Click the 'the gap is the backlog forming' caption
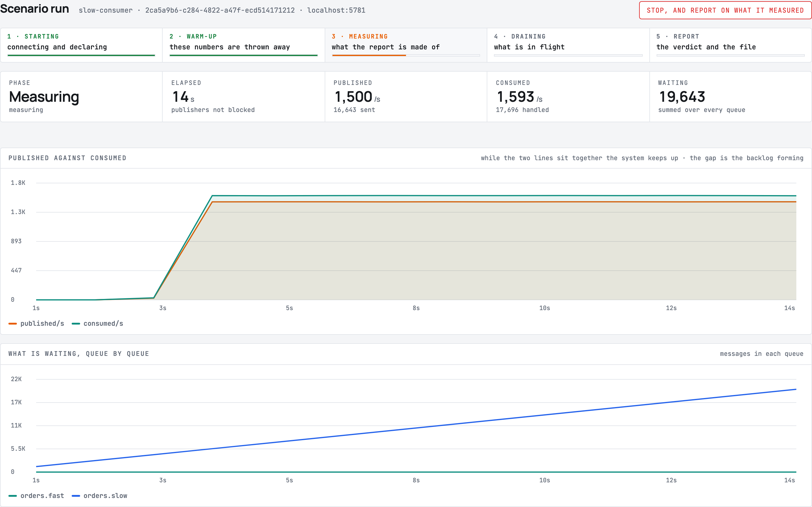The height and width of the screenshot is (507, 812). 746,158
